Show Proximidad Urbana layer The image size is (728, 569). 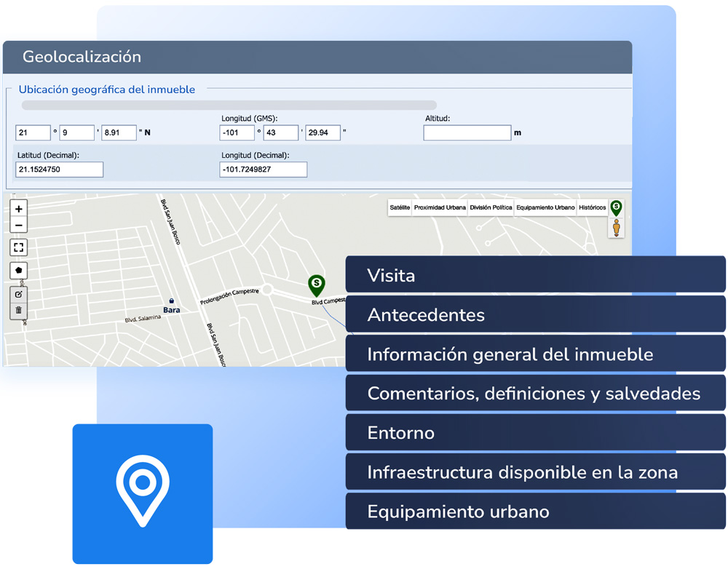tap(440, 207)
